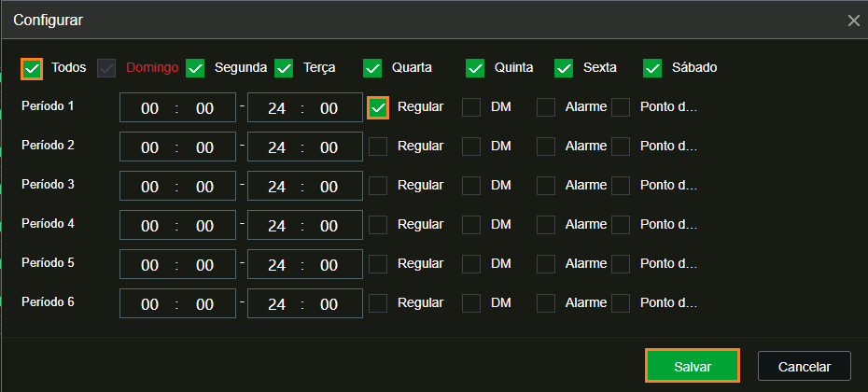Click Período 2 end hour field
This screenshot has height=392, width=868.
pos(276,147)
